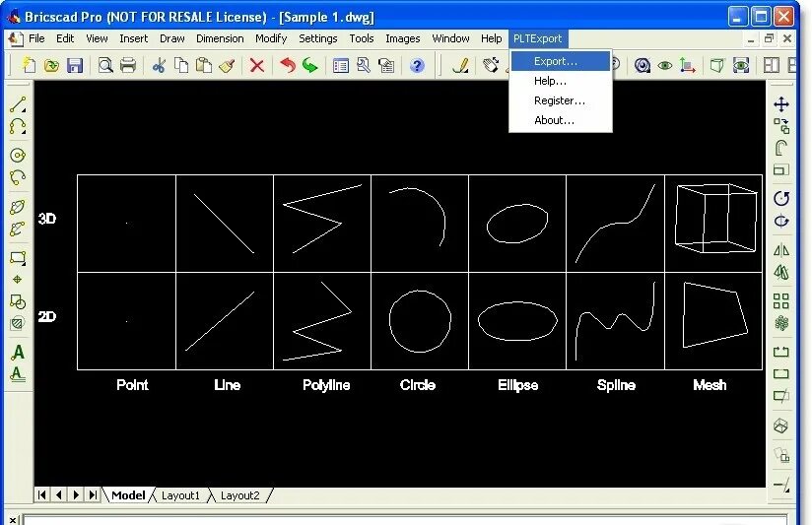Image resolution: width=812 pixels, height=525 pixels.
Task: Click the command line input field
Action: [x=405, y=520]
